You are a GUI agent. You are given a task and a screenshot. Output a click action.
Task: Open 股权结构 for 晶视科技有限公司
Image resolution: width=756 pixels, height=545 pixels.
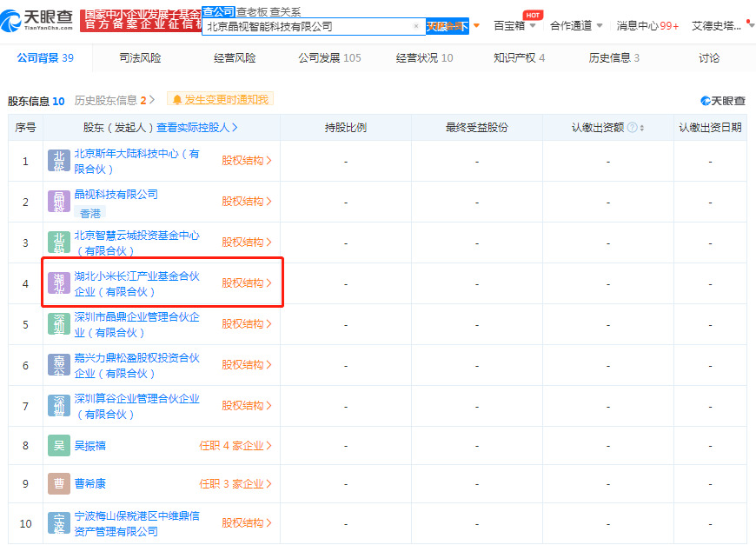point(247,201)
